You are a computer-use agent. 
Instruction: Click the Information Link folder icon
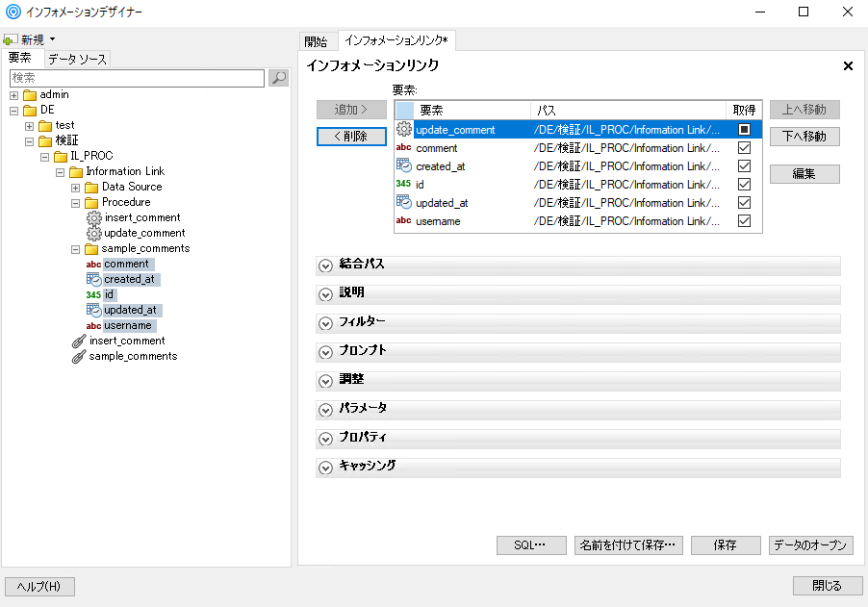tap(76, 172)
